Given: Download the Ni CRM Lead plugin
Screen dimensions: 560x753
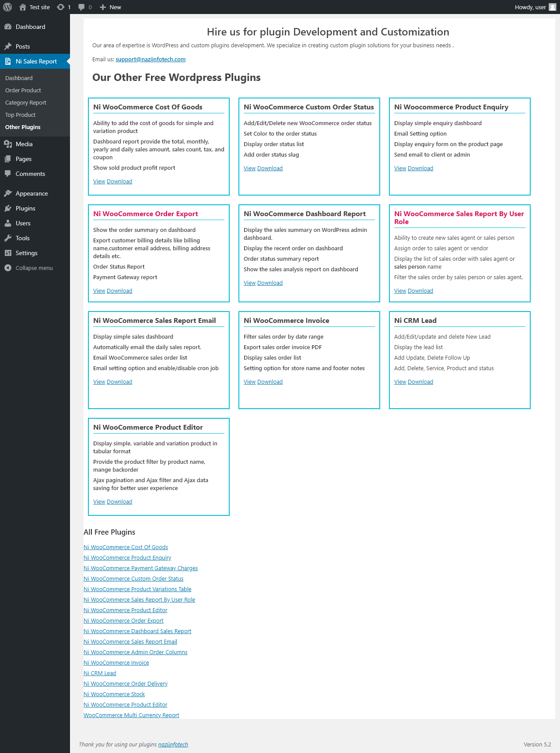Looking at the screenshot, I should point(420,382).
